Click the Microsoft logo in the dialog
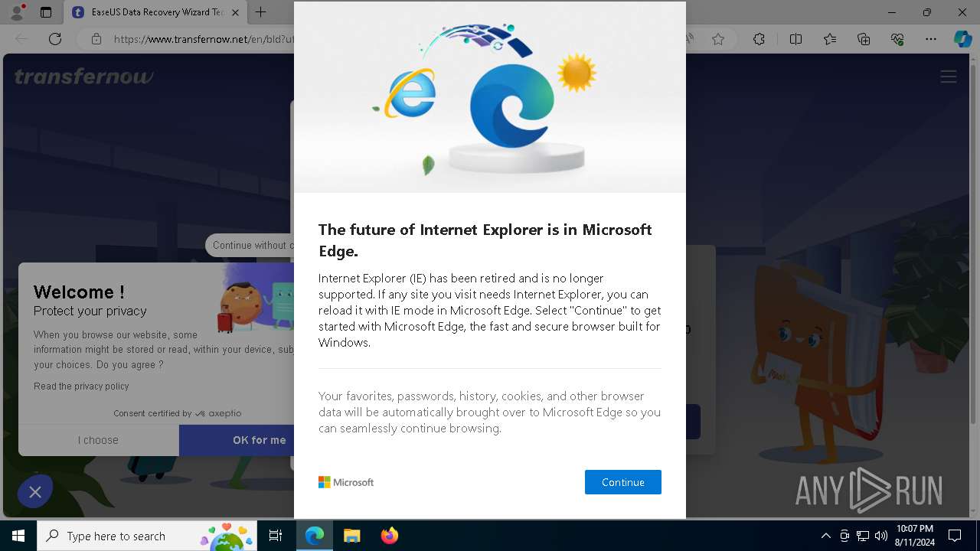This screenshot has width=980, height=551. 346,482
